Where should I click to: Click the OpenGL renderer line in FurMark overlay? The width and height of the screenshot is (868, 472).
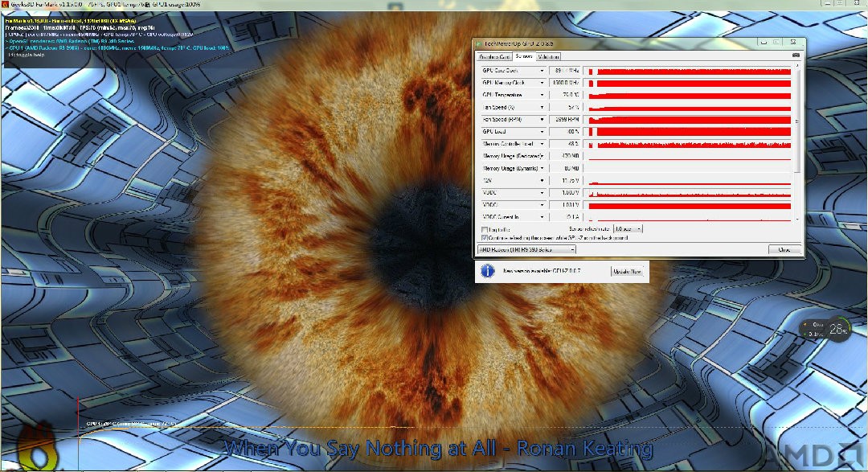(x=72, y=41)
